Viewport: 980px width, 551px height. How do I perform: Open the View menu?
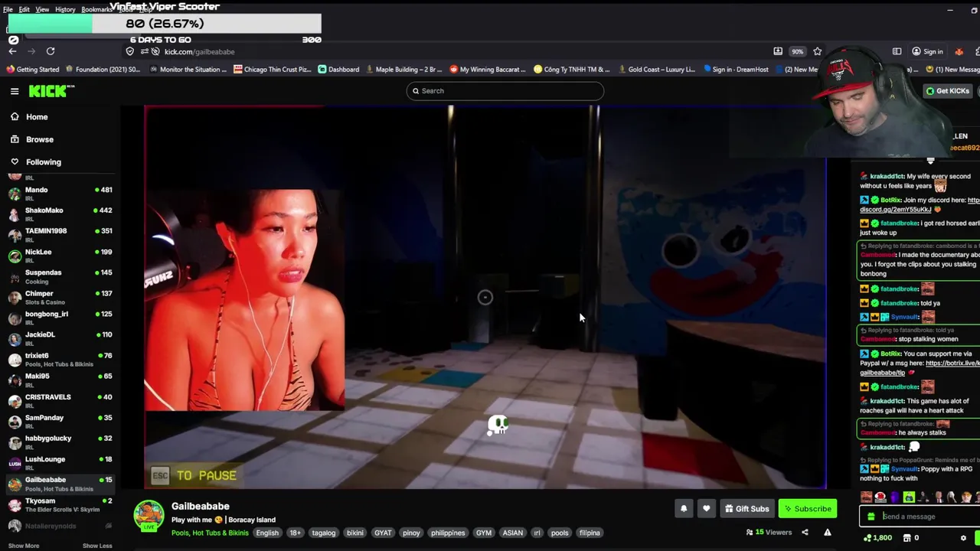coord(42,9)
